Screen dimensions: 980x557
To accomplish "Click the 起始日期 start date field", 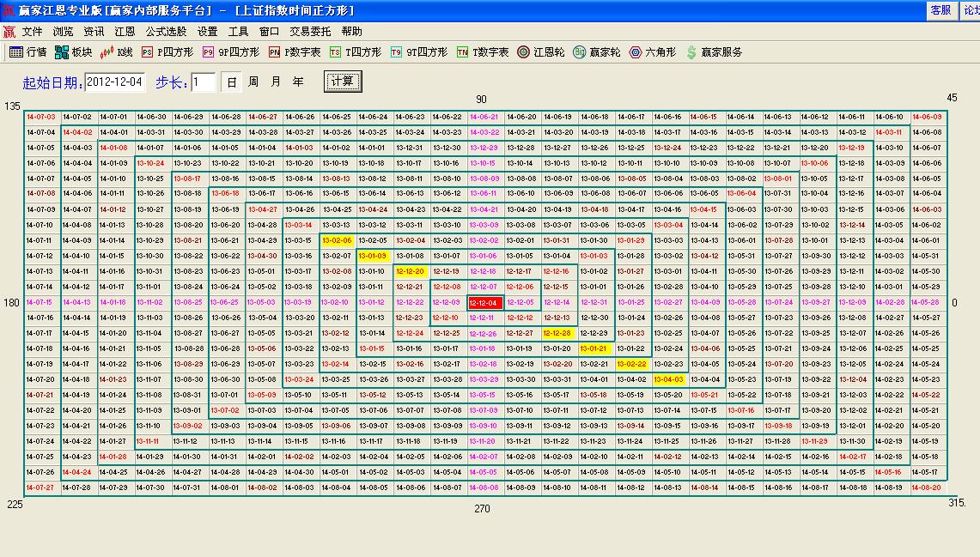I will click(115, 82).
